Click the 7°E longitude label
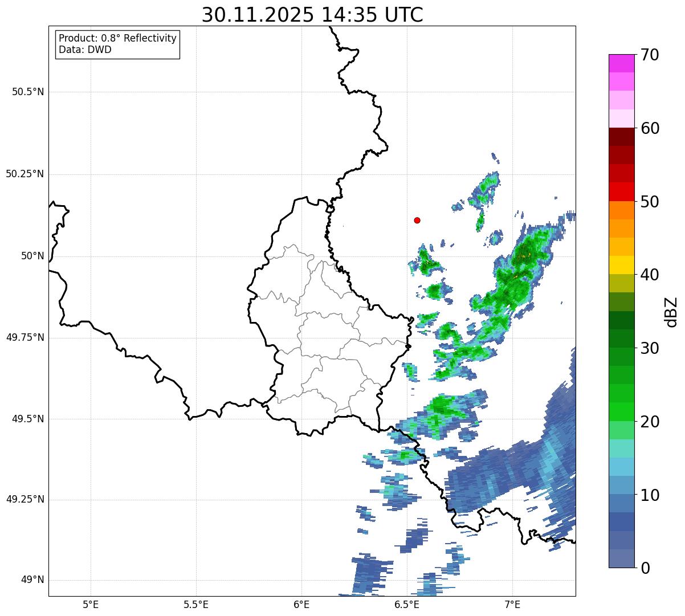The height and width of the screenshot is (616, 685). (512, 604)
